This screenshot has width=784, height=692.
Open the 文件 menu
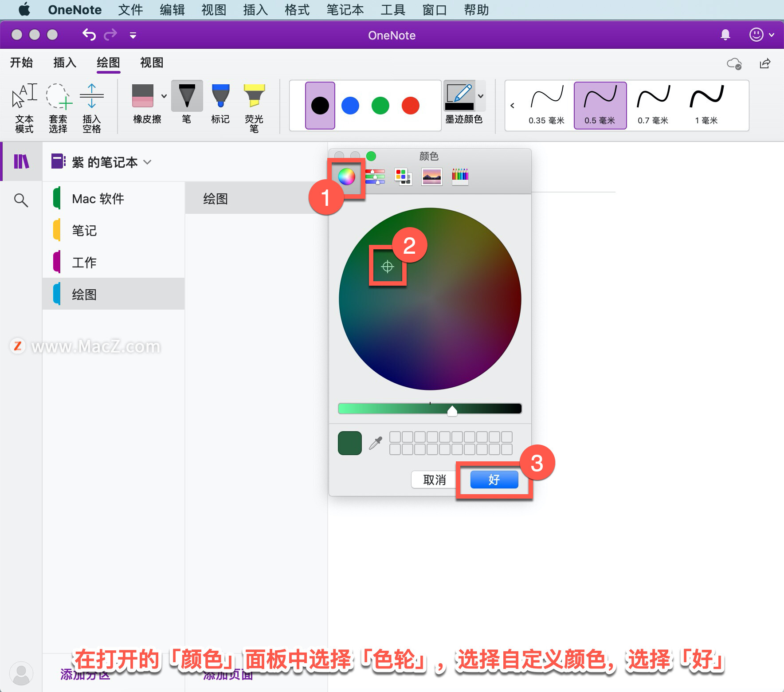pyautogui.click(x=130, y=10)
